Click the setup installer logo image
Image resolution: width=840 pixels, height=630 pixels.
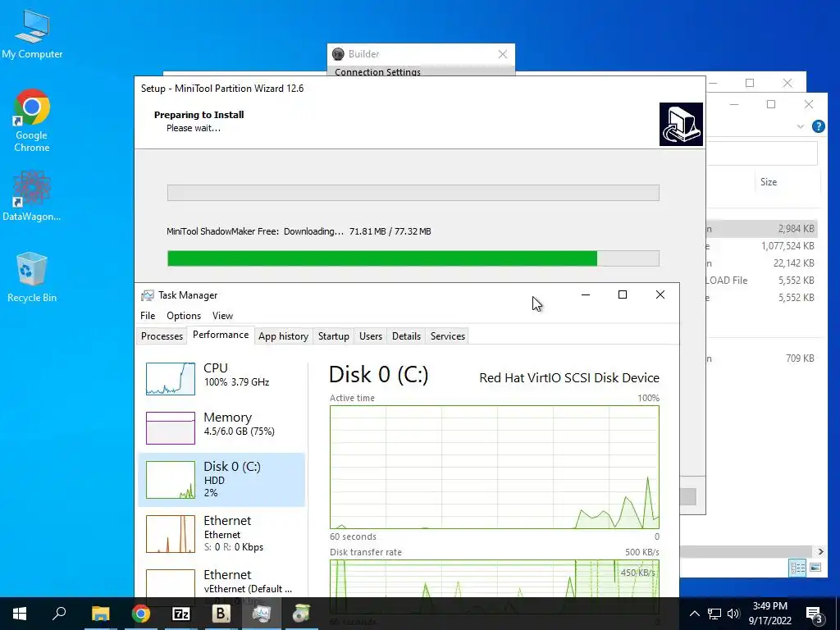[681, 125]
